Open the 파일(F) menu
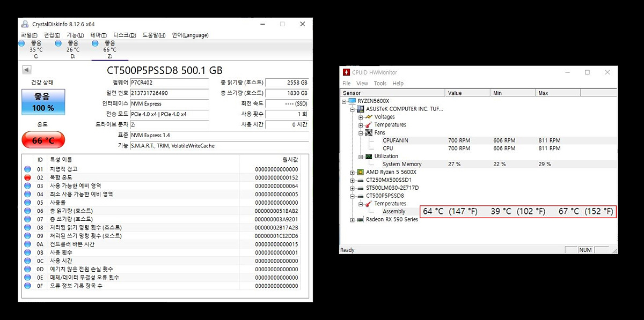644x320 pixels. click(30, 35)
